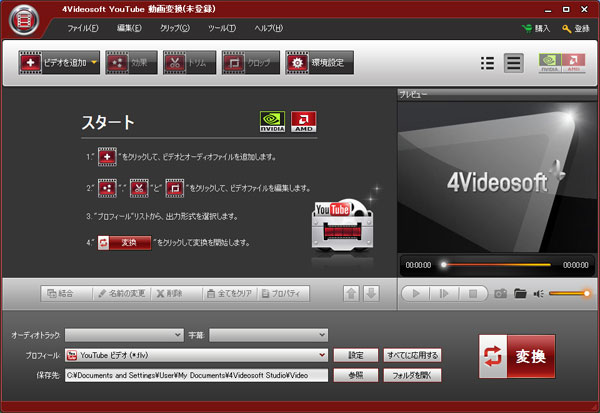The width and height of the screenshot is (600, 413).
Task: Open プロパティ (Properties) button
Action: click(x=283, y=294)
